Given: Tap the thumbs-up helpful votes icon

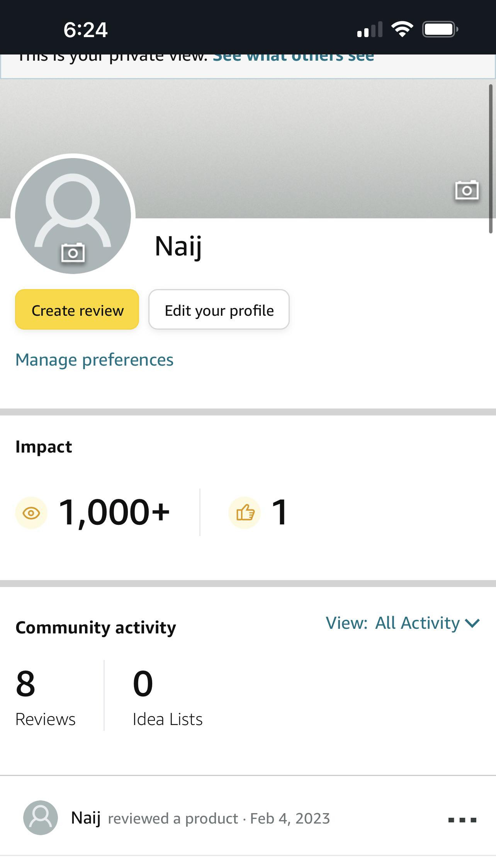Looking at the screenshot, I should pos(245,513).
